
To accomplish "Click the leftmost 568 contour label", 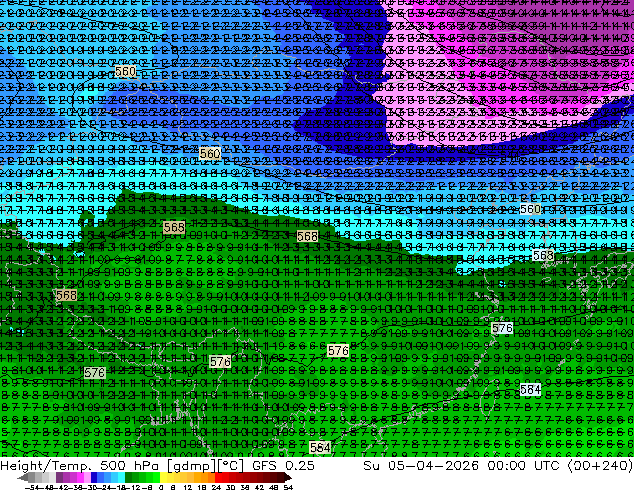I will click(67, 295).
